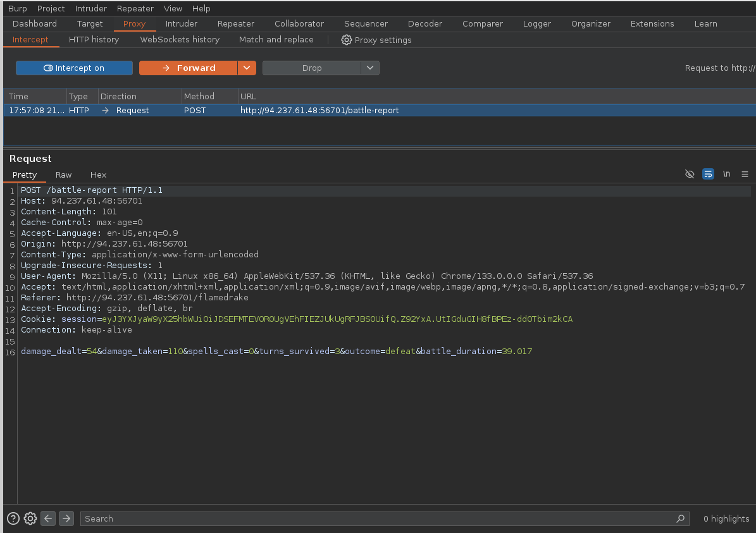
Task: Click the damage_dealt=54 body parameter line
Action: tap(276, 352)
